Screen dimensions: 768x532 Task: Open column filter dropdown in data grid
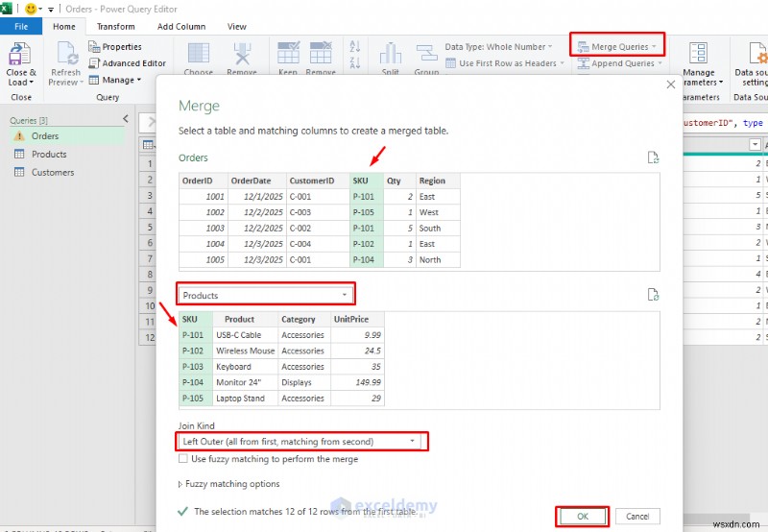point(755,144)
